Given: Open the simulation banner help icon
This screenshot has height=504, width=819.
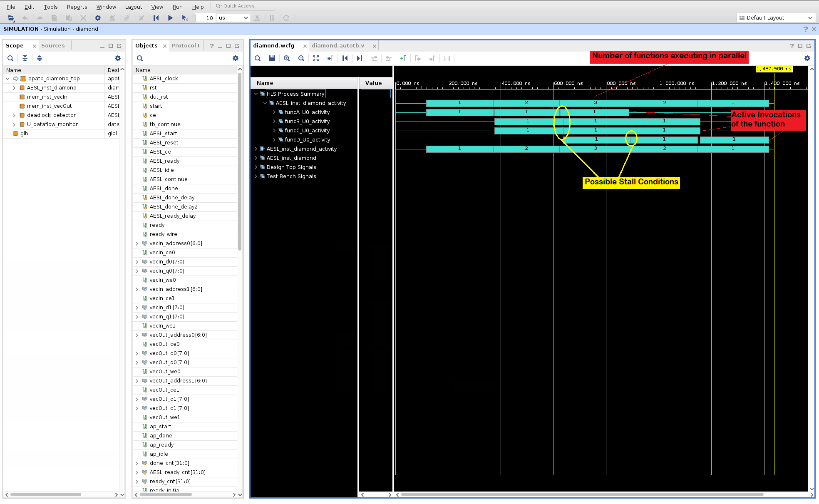Looking at the screenshot, I should coord(806,29).
